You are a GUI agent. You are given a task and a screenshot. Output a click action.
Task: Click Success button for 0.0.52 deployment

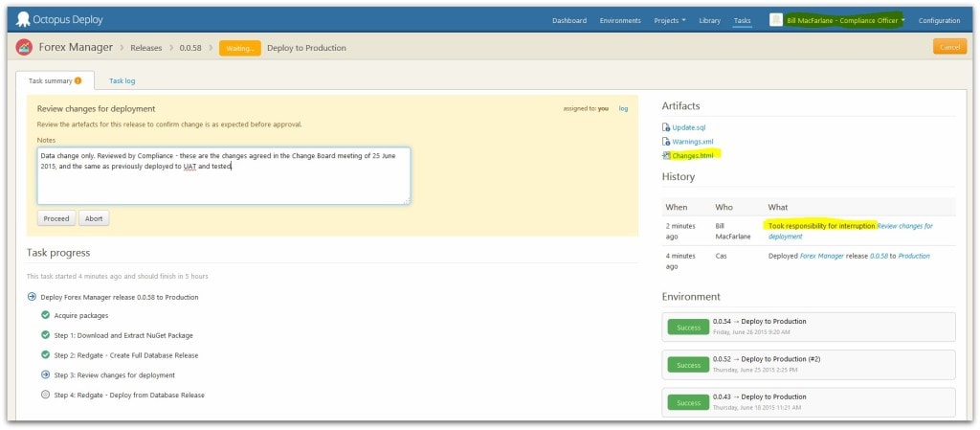[x=688, y=365]
